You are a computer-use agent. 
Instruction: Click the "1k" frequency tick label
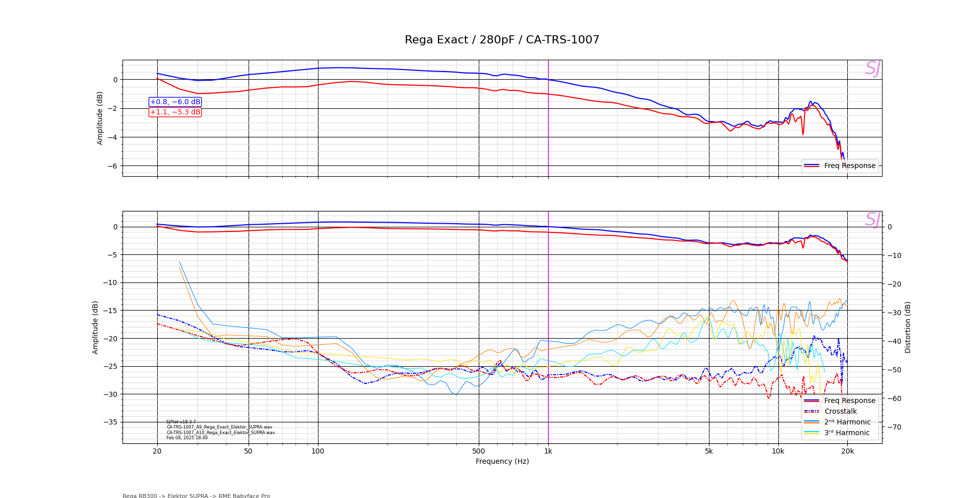tap(548, 451)
